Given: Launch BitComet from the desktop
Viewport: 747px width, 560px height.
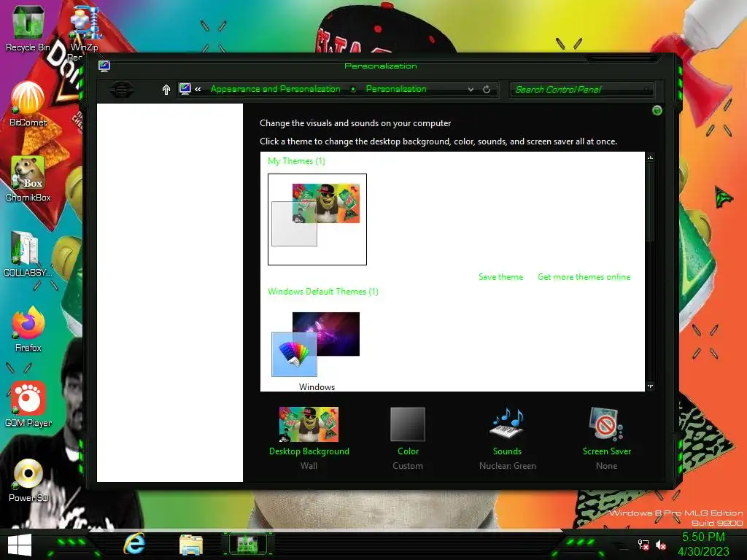Looking at the screenshot, I should 28,104.
